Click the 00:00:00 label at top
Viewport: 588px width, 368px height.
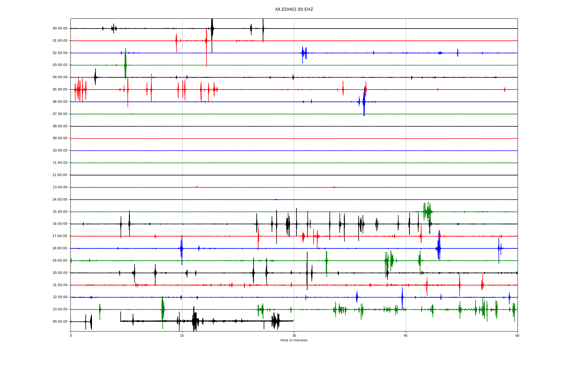[x=60, y=29]
